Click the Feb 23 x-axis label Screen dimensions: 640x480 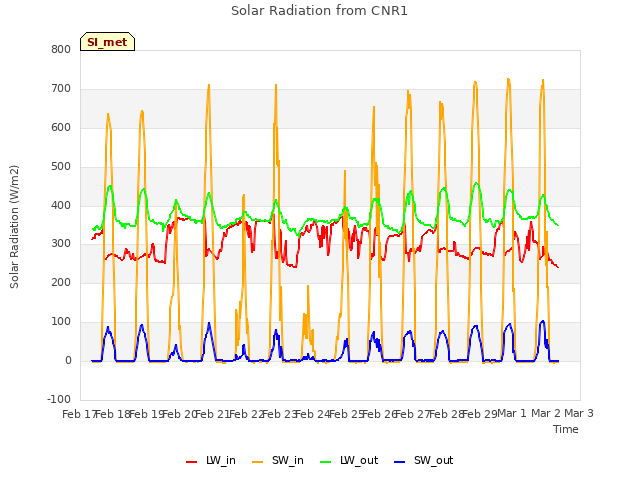[x=279, y=414]
